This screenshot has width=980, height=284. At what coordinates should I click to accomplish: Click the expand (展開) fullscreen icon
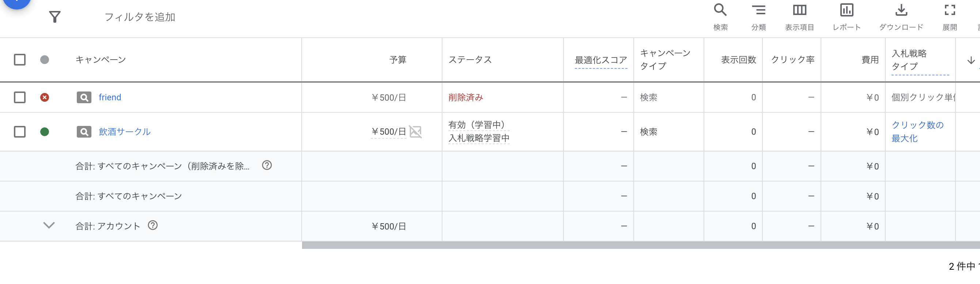click(x=950, y=10)
